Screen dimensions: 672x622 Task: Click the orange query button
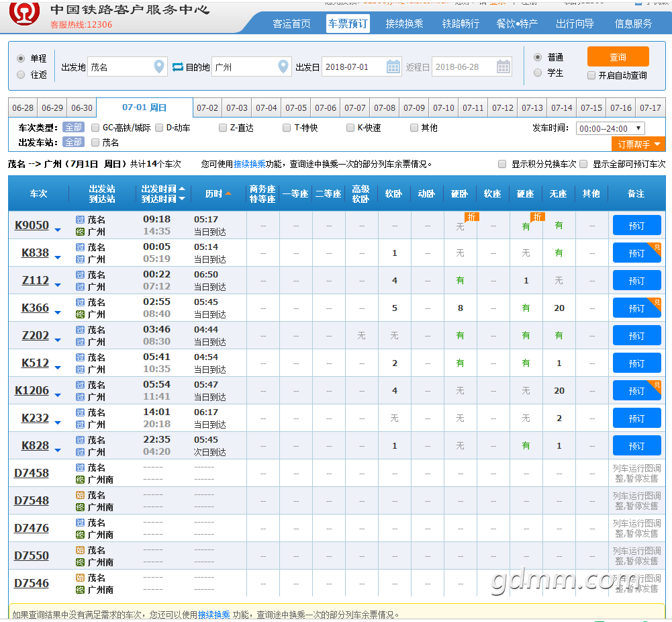tap(618, 57)
